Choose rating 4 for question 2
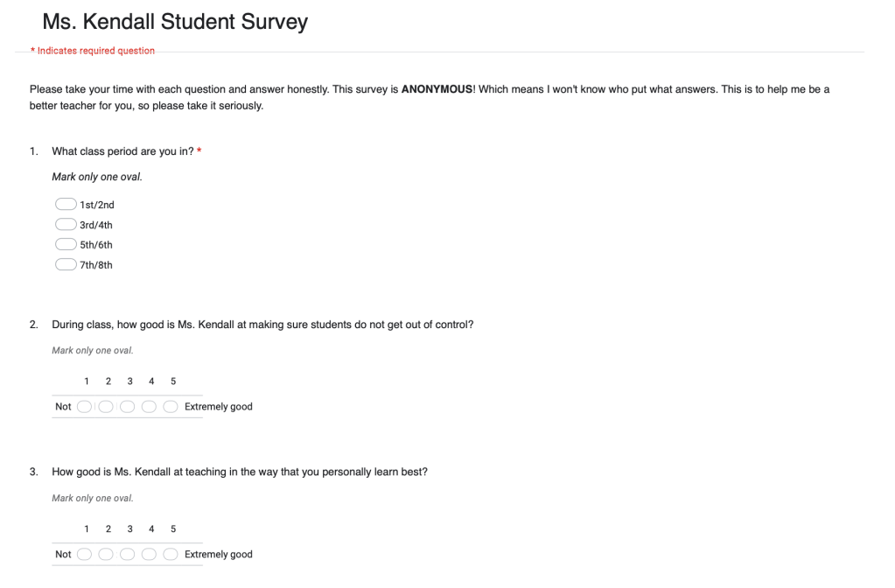The image size is (895, 588). pyautogui.click(x=149, y=407)
